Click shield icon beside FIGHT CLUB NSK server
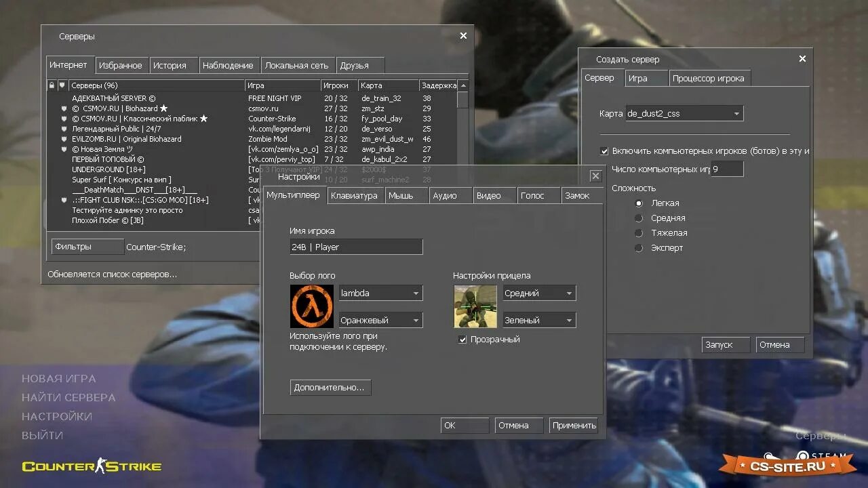The height and width of the screenshot is (488, 868). 64,200
